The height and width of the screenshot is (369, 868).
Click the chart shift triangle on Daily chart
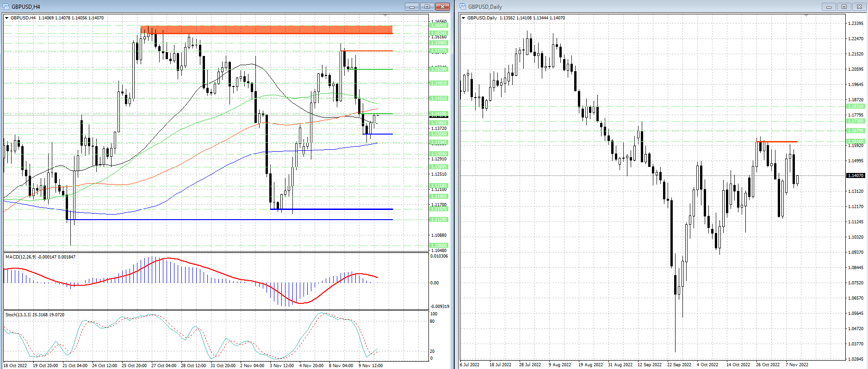pyautogui.click(x=806, y=16)
